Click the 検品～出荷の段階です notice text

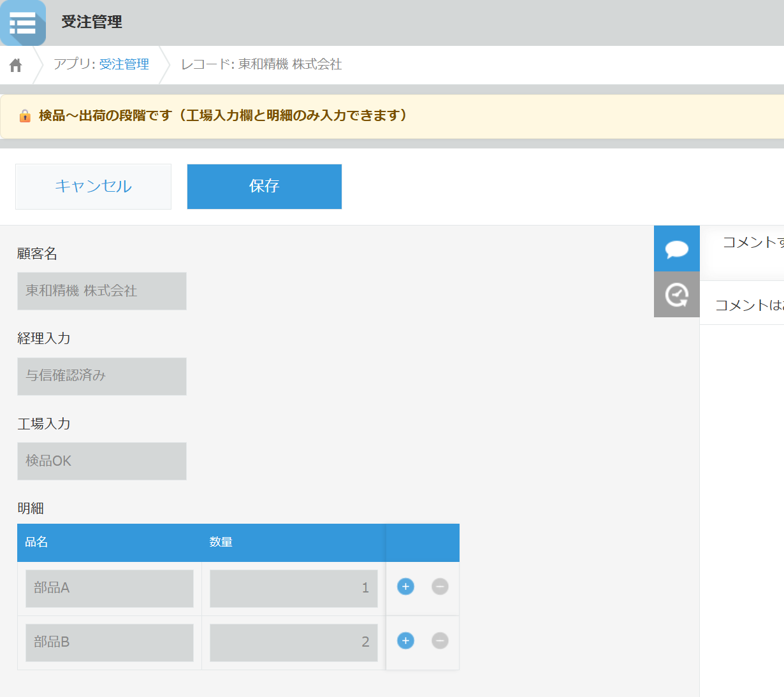coord(222,115)
